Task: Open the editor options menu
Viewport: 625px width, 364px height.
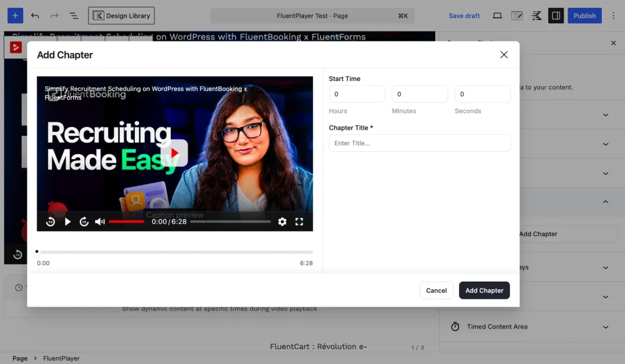Action: tap(613, 15)
